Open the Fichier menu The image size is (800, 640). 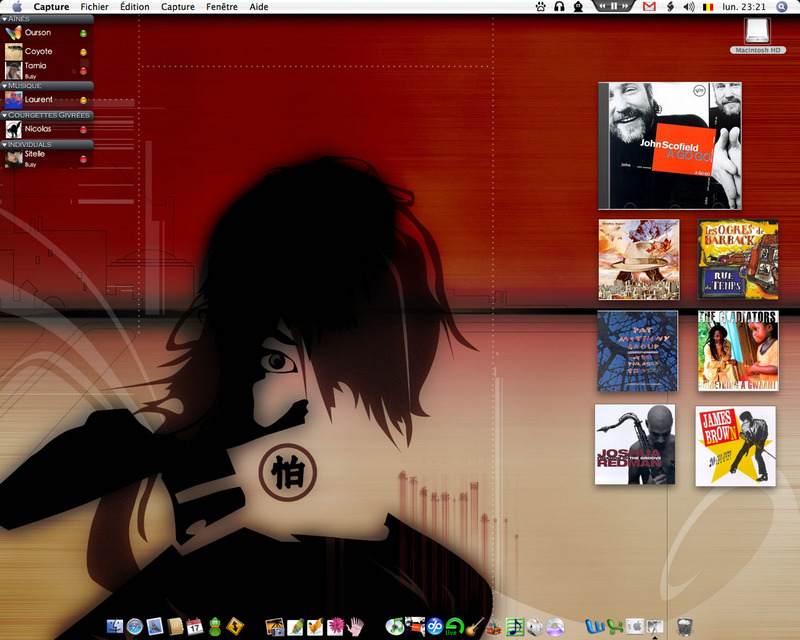94,7
